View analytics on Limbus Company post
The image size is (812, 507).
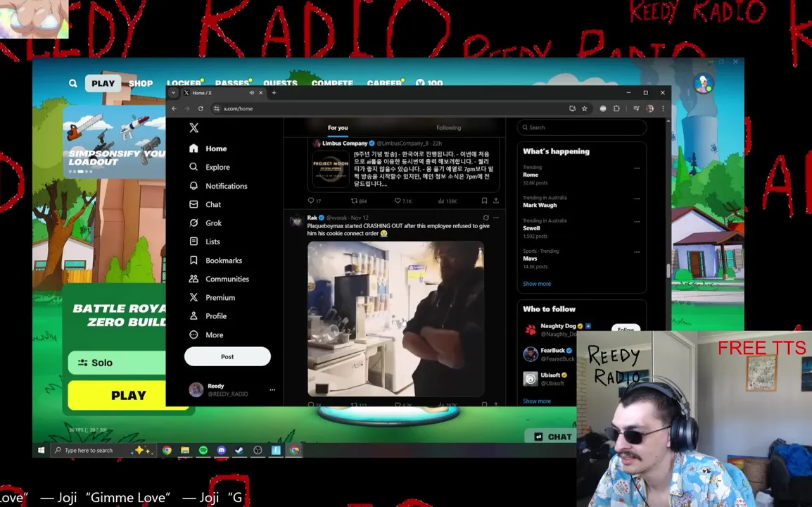448,201
